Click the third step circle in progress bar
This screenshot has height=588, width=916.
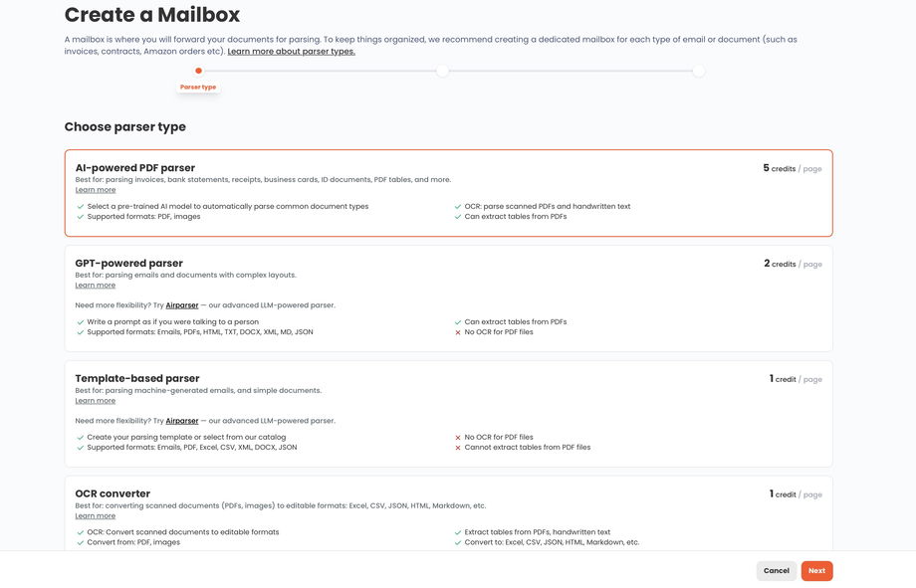[699, 71]
